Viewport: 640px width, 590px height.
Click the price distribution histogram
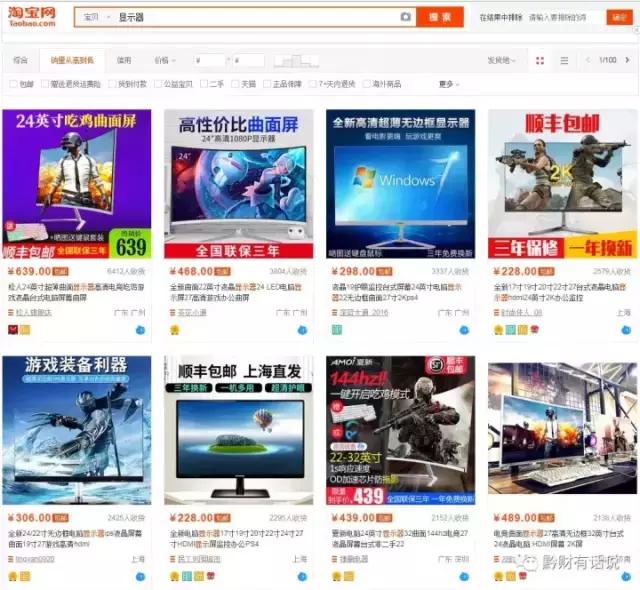tap(296, 61)
